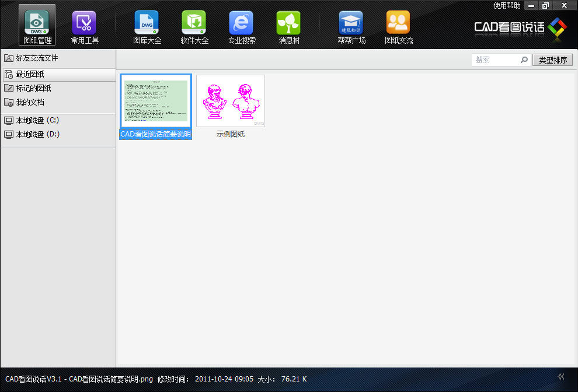This screenshot has height=392, width=578.
Task: Click the 我的文档 folder icon
Action: click(9, 102)
